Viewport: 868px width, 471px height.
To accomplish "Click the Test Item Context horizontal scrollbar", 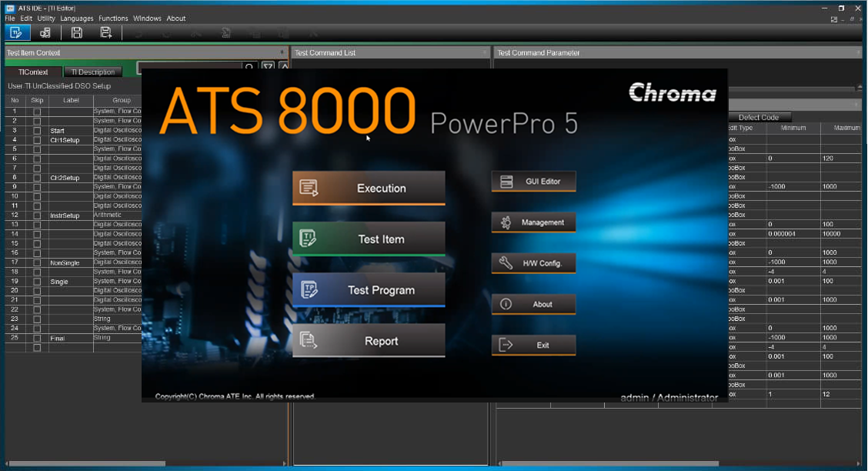I will click(x=87, y=464).
